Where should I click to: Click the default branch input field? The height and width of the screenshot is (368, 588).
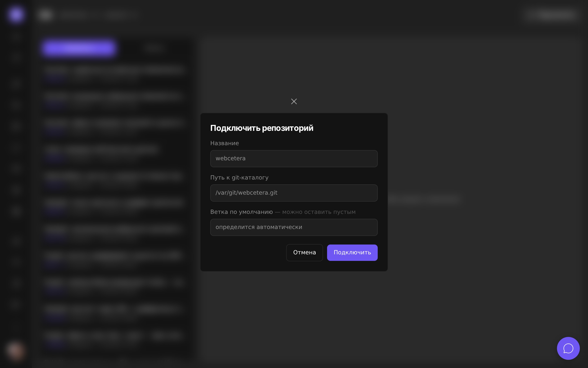294,227
